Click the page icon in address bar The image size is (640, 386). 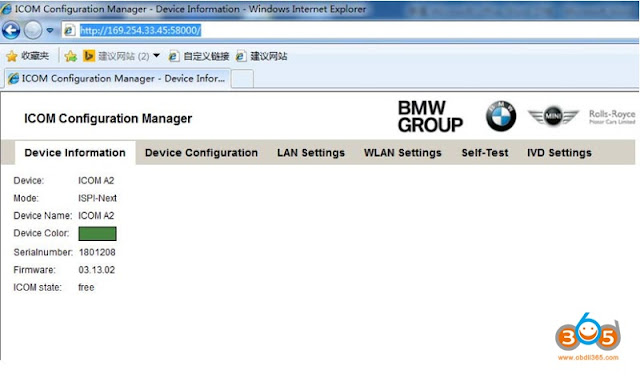(70, 30)
